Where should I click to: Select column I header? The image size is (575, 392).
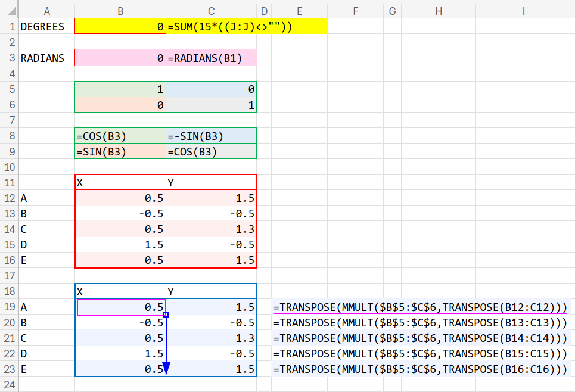click(523, 10)
